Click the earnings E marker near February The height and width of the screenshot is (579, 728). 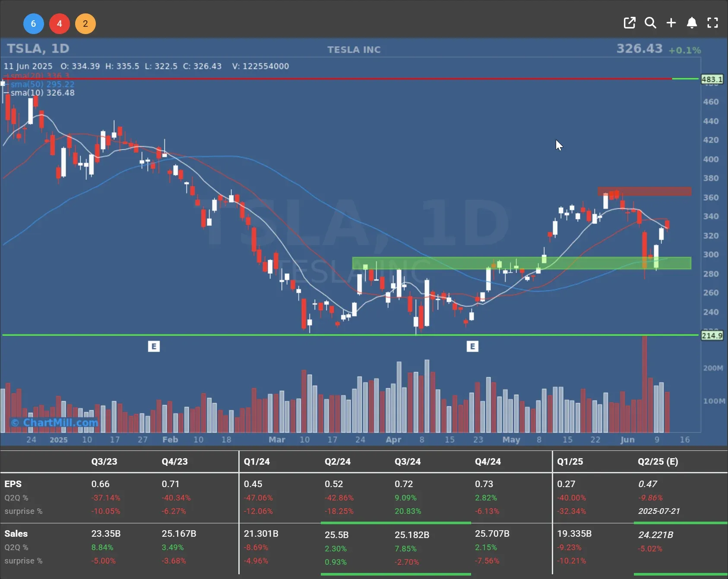tap(154, 346)
